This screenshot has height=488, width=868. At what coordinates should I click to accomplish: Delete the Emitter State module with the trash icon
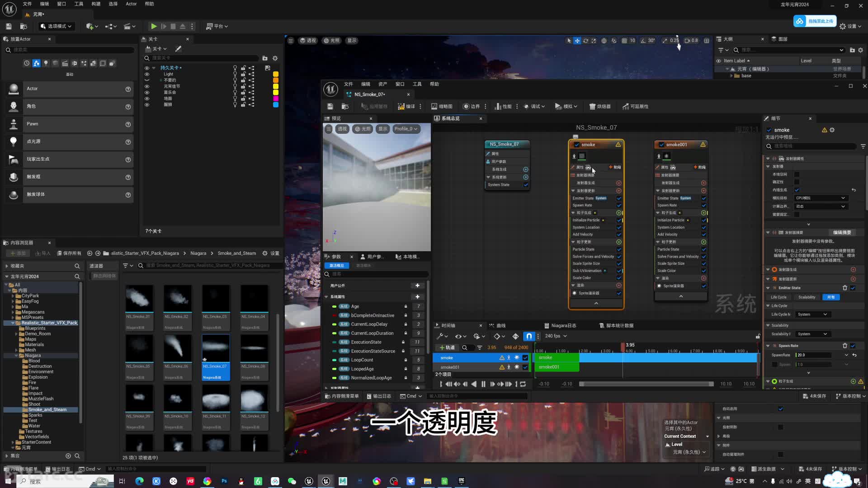[844, 288]
